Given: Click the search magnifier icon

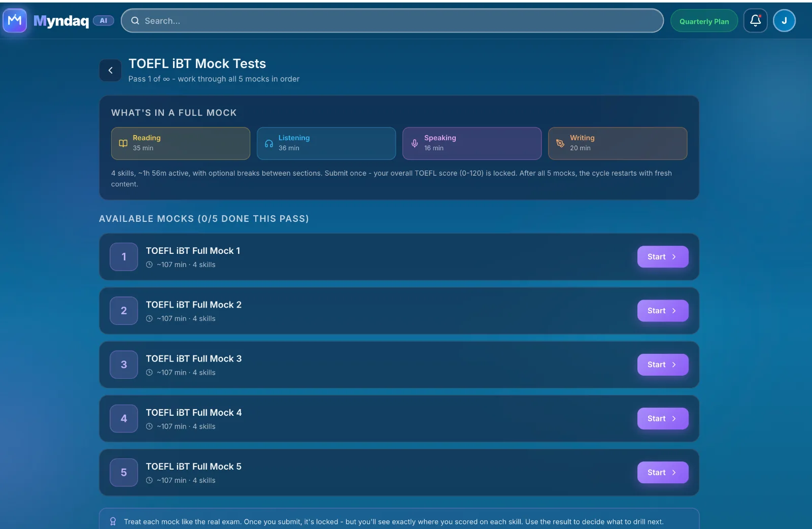Looking at the screenshot, I should (x=135, y=21).
